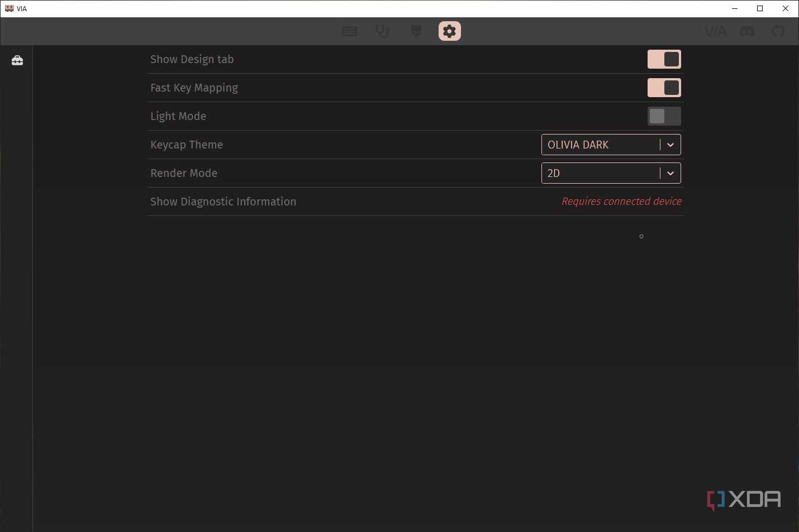Image resolution: width=799 pixels, height=532 pixels.
Task: Enable the Light Mode toggle
Action: pos(664,116)
